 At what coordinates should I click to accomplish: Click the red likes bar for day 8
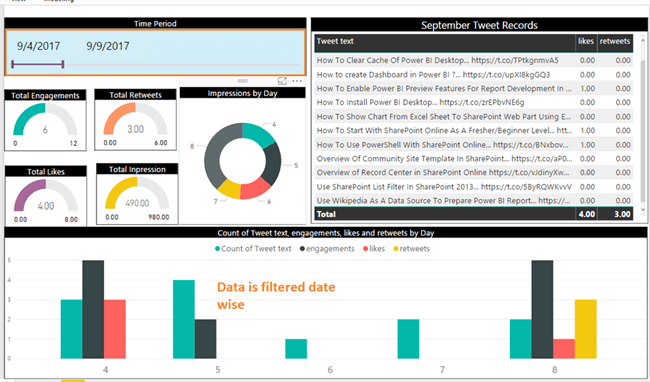(x=564, y=349)
